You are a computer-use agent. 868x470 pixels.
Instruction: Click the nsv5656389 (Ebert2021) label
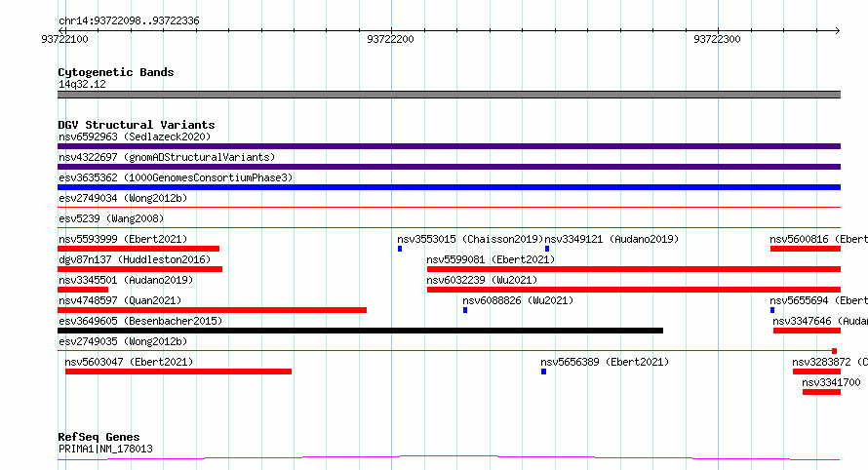click(605, 362)
